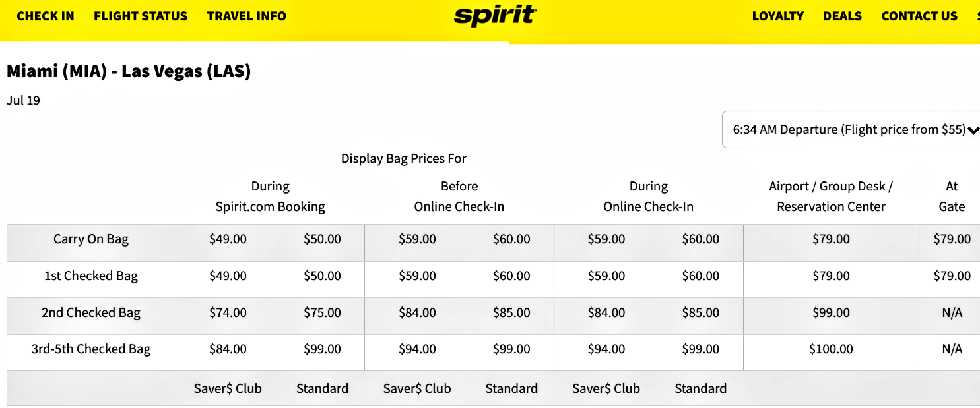
Task: Click the Jul 19 date text
Action: pos(23,101)
